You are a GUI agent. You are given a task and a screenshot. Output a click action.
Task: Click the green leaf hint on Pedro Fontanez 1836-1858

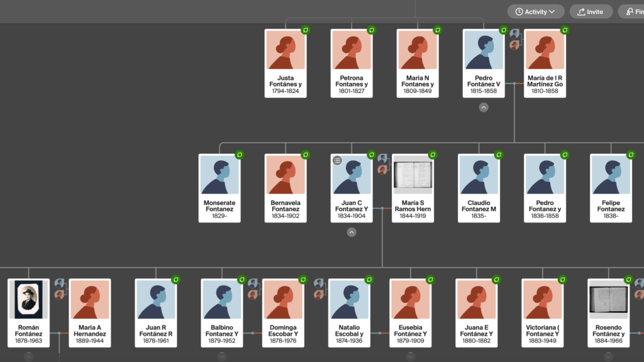click(x=565, y=155)
